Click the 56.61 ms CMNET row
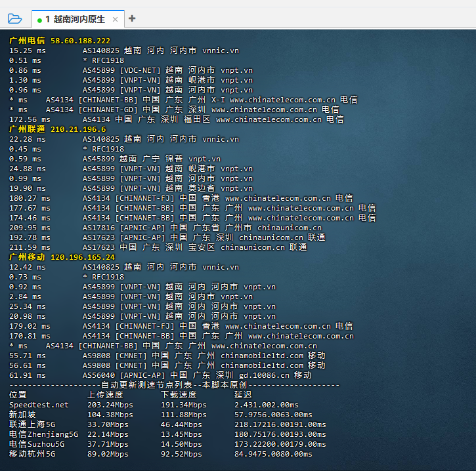 click(x=167, y=365)
